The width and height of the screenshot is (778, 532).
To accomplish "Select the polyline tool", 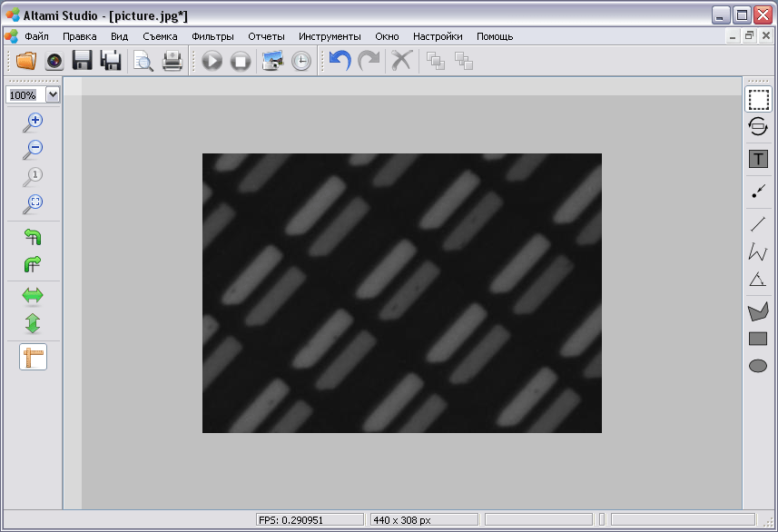I will pyautogui.click(x=758, y=251).
